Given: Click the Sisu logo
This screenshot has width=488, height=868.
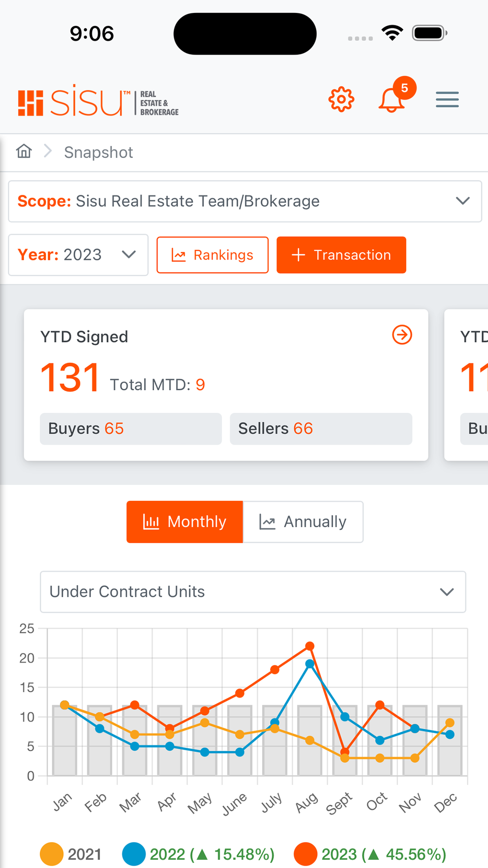Looking at the screenshot, I should 98,101.
